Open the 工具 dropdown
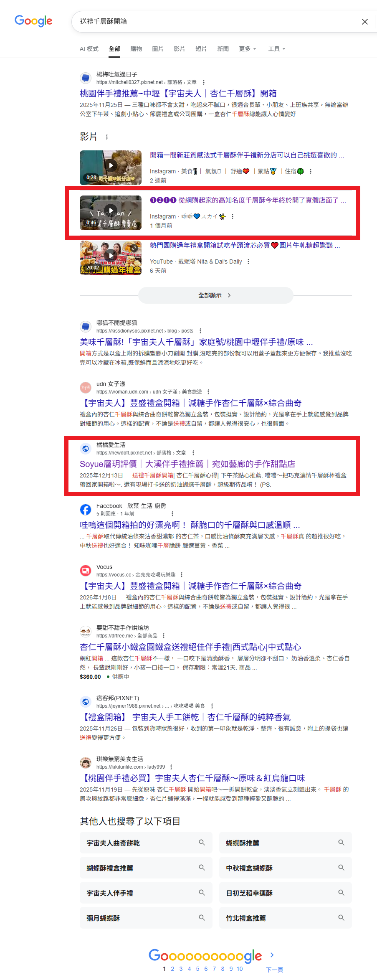 [276, 49]
